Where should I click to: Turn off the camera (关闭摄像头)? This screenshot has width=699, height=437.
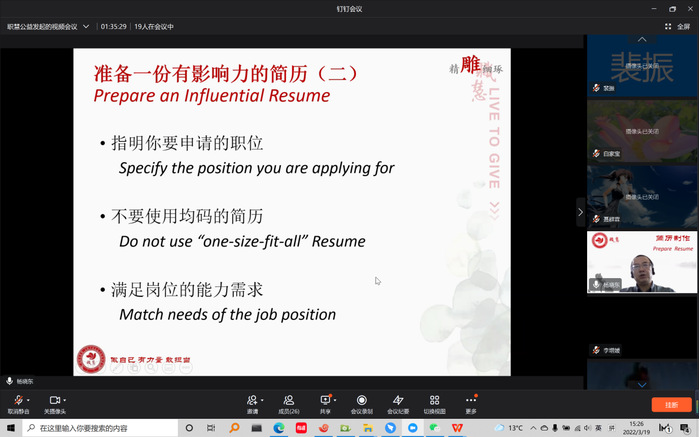click(54, 400)
